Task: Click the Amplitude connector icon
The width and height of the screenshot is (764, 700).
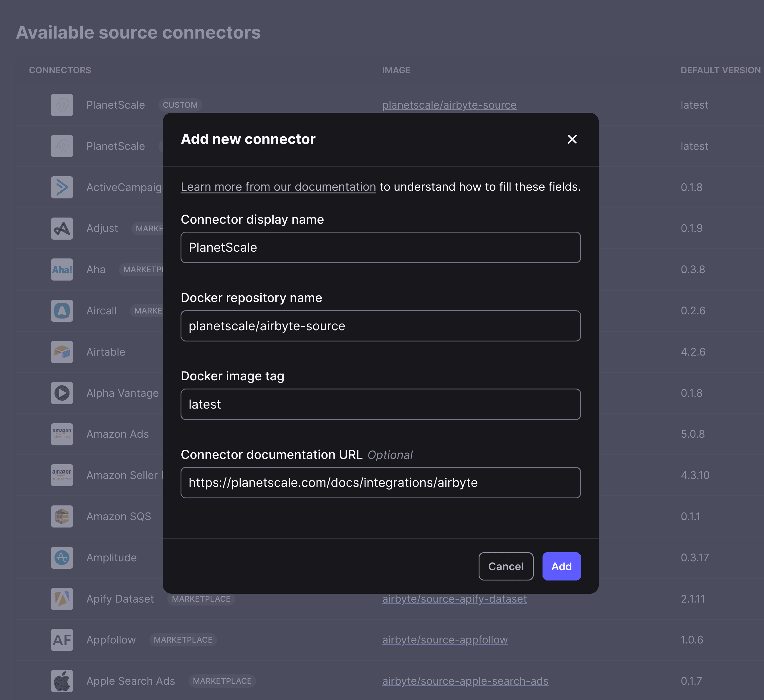Action: [62, 558]
